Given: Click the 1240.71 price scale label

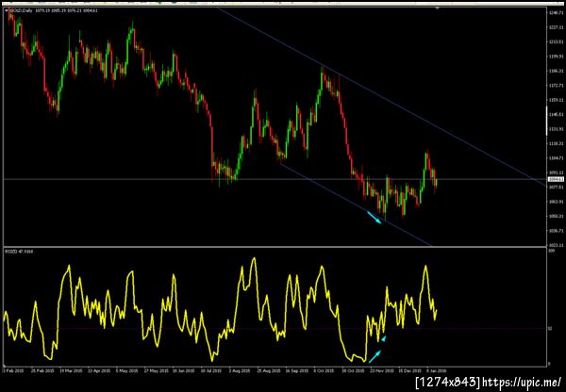Looking at the screenshot, I should pyautogui.click(x=558, y=12).
